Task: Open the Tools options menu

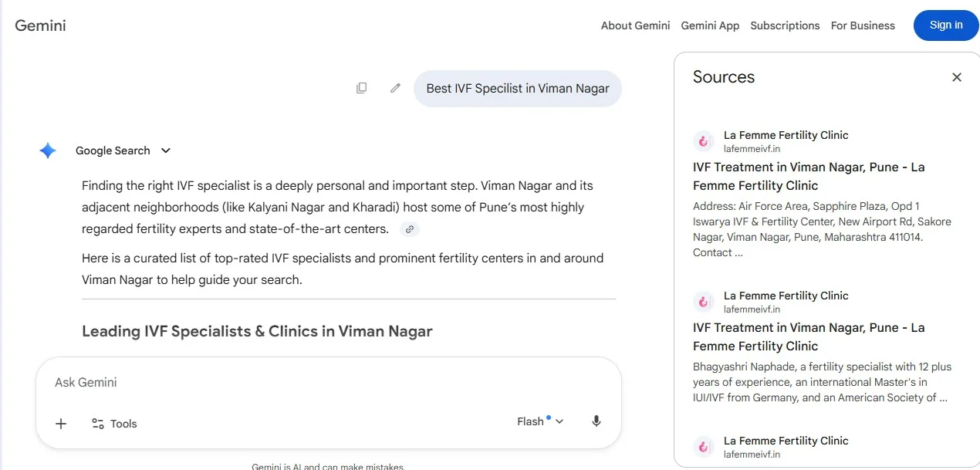Action: (114, 423)
